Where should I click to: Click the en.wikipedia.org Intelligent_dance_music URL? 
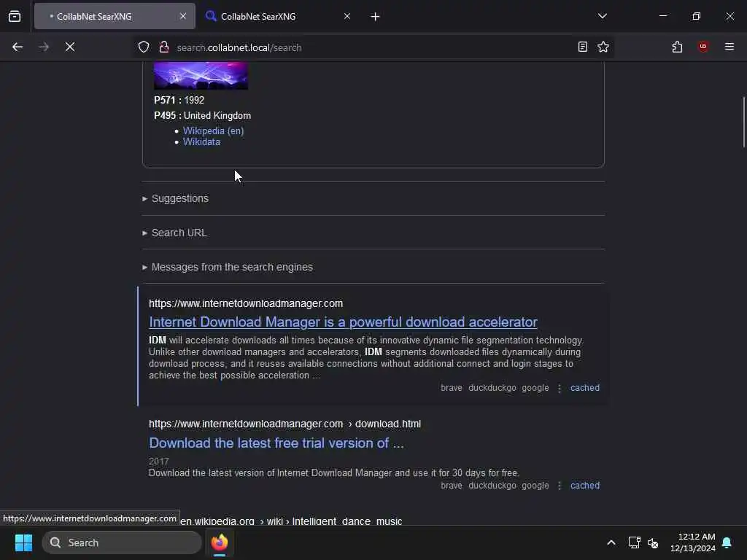(291, 521)
